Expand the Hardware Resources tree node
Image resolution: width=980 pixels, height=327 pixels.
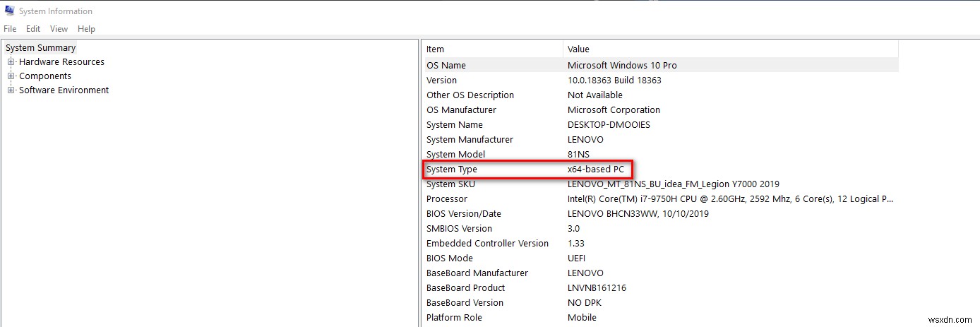click(11, 62)
